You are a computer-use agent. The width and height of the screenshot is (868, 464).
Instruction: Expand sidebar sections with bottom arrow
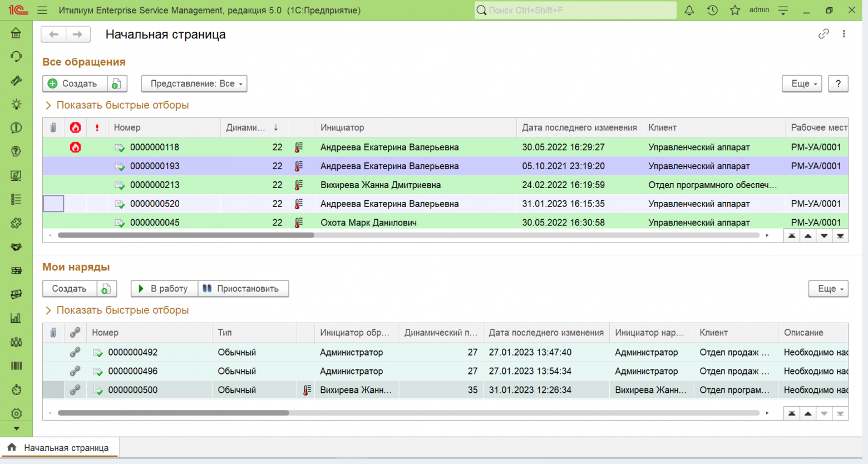[16, 428]
